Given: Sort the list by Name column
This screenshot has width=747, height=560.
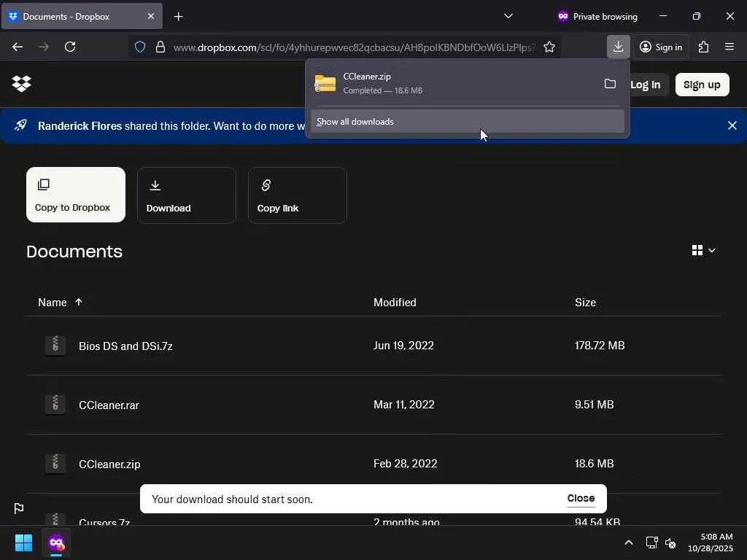Looking at the screenshot, I should pos(60,303).
